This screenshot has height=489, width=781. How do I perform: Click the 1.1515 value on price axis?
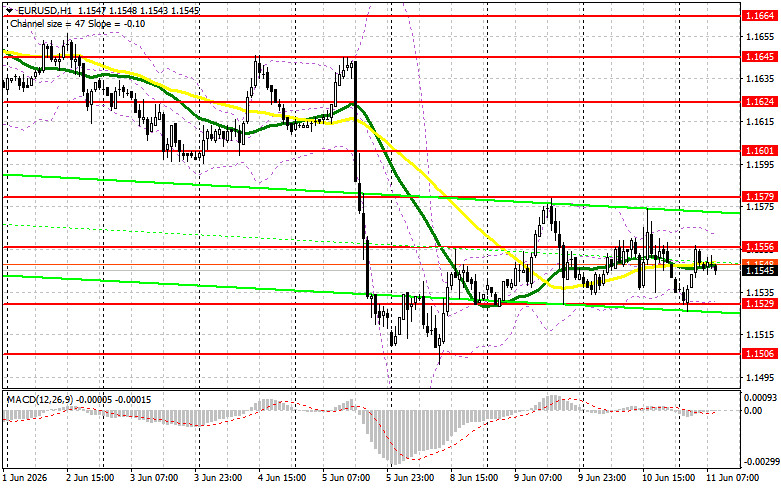click(760, 335)
